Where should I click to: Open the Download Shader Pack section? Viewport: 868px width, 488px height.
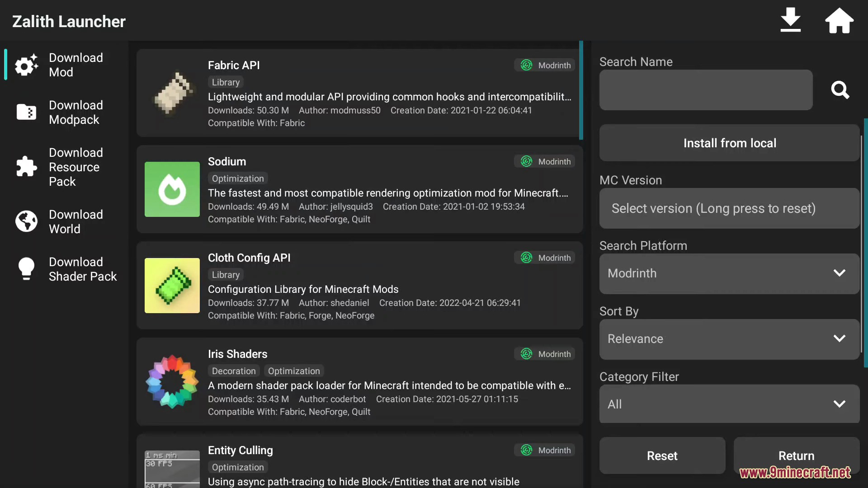click(64, 269)
